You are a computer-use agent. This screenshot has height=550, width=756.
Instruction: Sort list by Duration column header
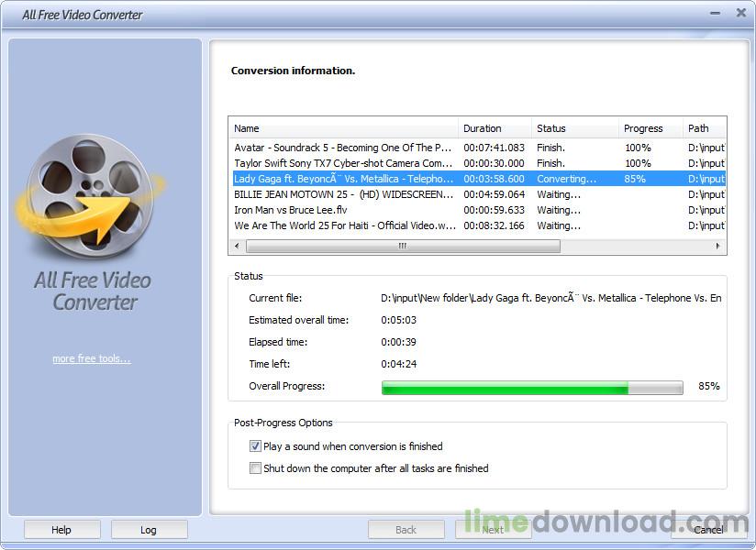(x=494, y=128)
